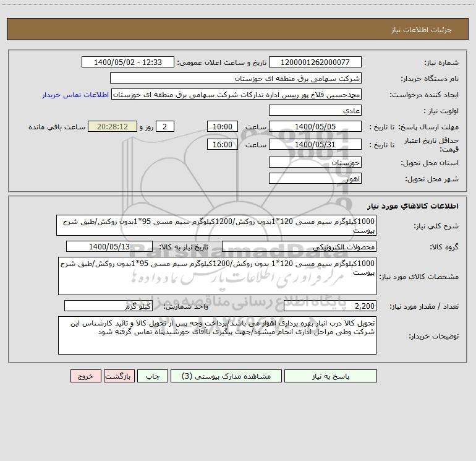Click the deadline time field 10:00
The width and height of the screenshot is (476, 461).
coord(222,126)
